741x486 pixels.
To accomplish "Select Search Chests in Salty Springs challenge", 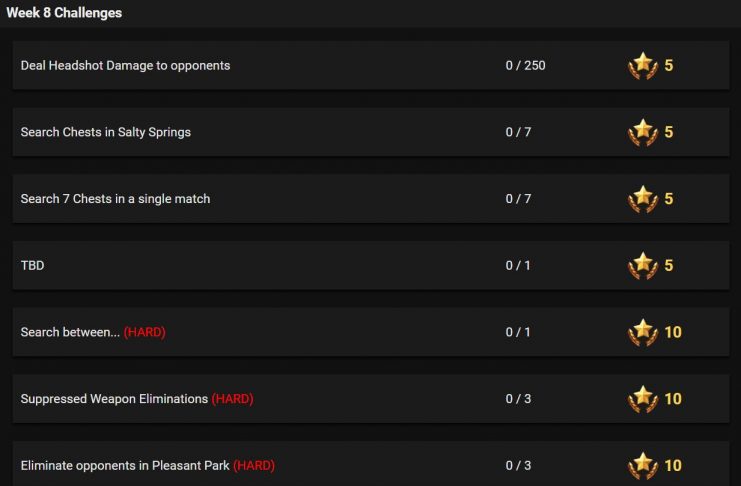I will [x=106, y=132].
